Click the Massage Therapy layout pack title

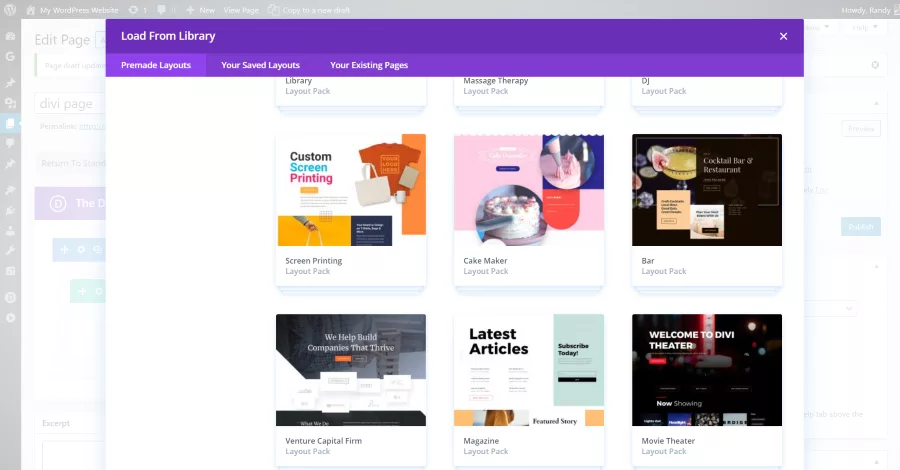pos(495,81)
